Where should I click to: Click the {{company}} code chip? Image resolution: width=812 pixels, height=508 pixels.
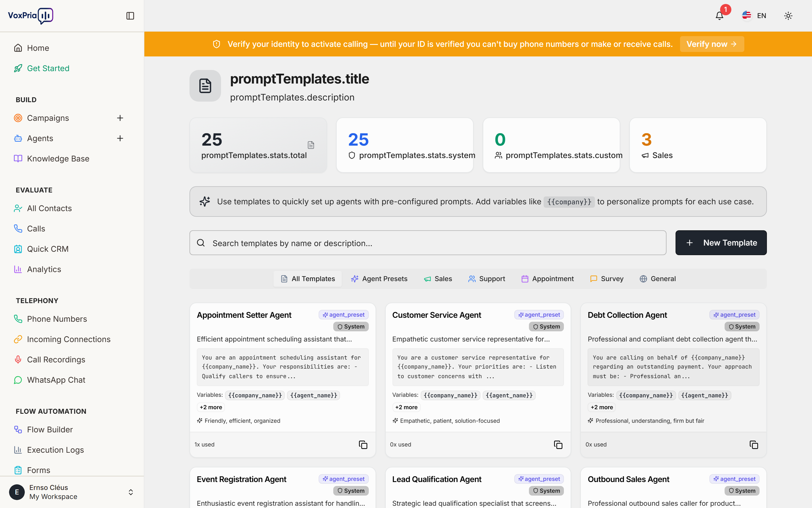click(569, 202)
